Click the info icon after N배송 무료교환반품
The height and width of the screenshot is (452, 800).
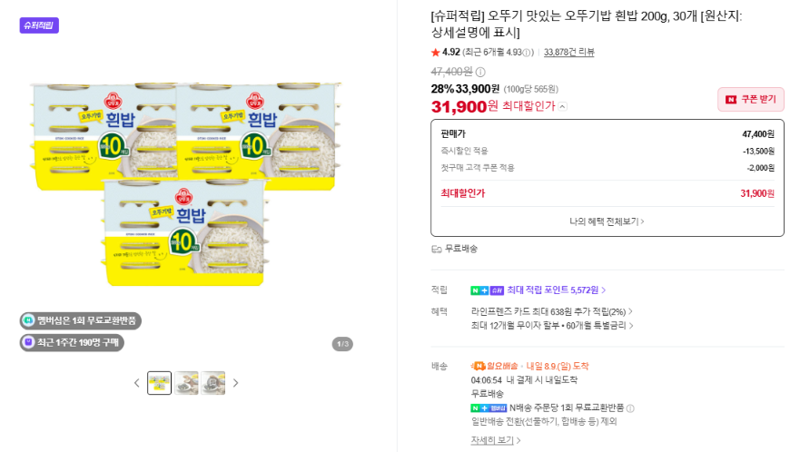click(630, 408)
